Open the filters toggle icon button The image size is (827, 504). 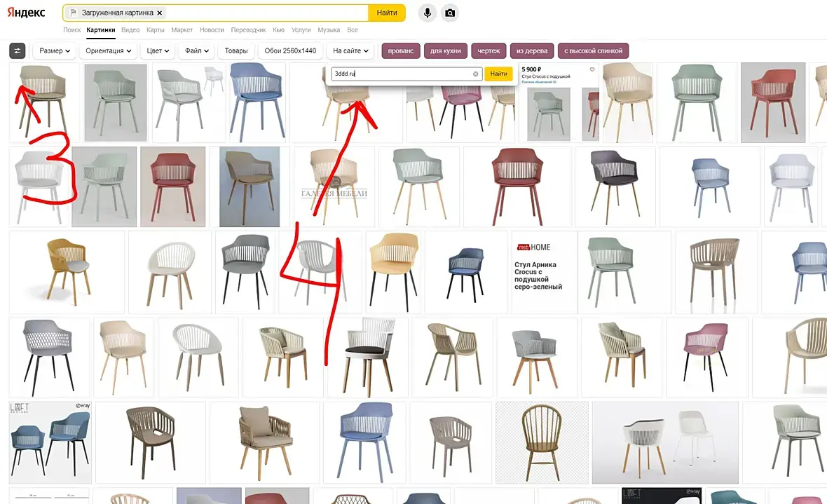[18, 50]
